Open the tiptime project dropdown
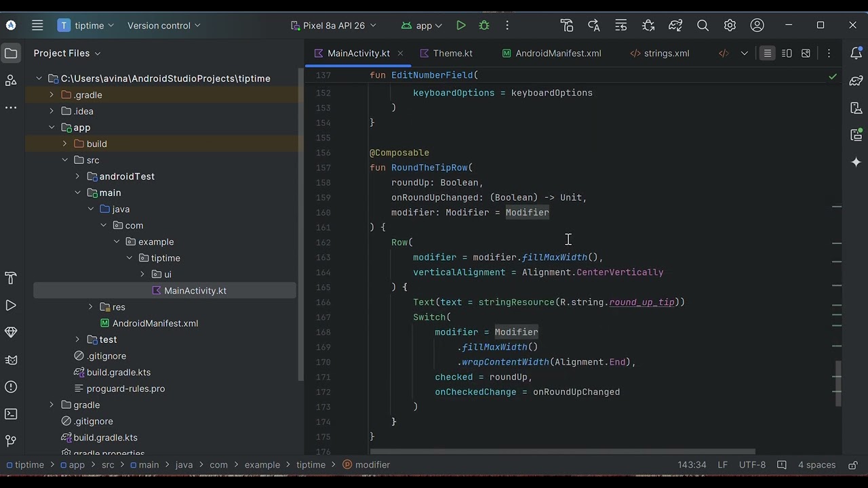Image resolution: width=868 pixels, height=488 pixels. pos(86,26)
